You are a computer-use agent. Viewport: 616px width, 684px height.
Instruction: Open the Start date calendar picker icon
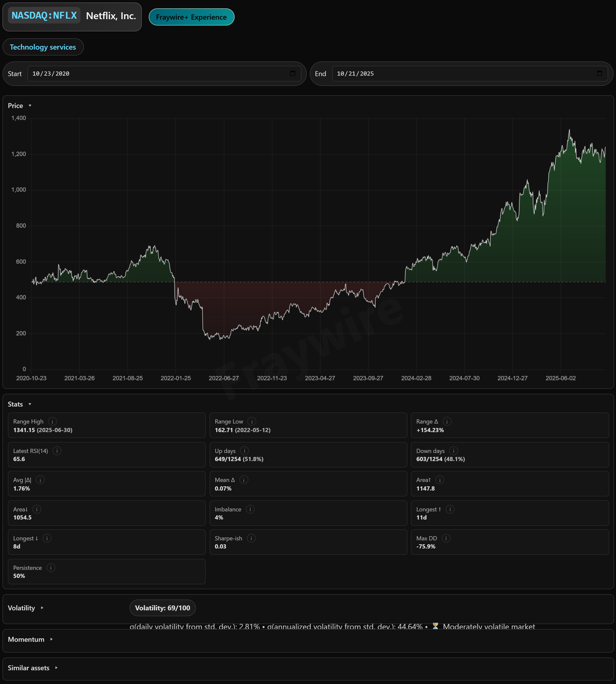pyautogui.click(x=293, y=73)
